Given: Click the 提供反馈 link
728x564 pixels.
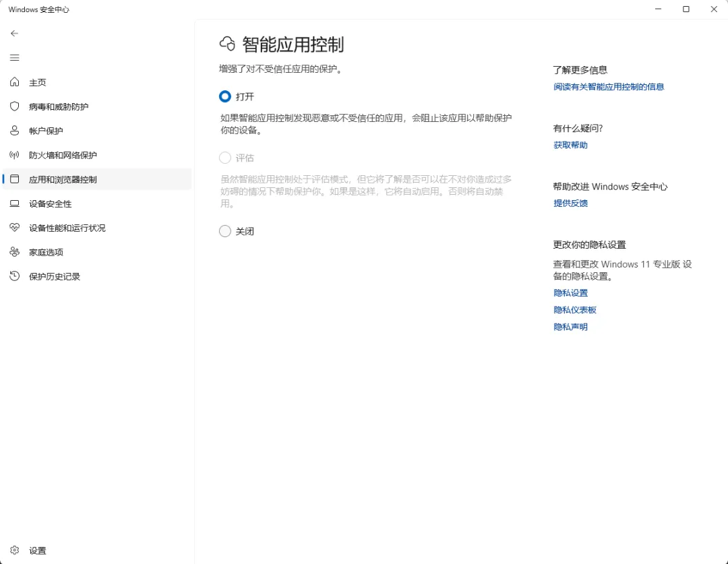Looking at the screenshot, I should (571, 203).
